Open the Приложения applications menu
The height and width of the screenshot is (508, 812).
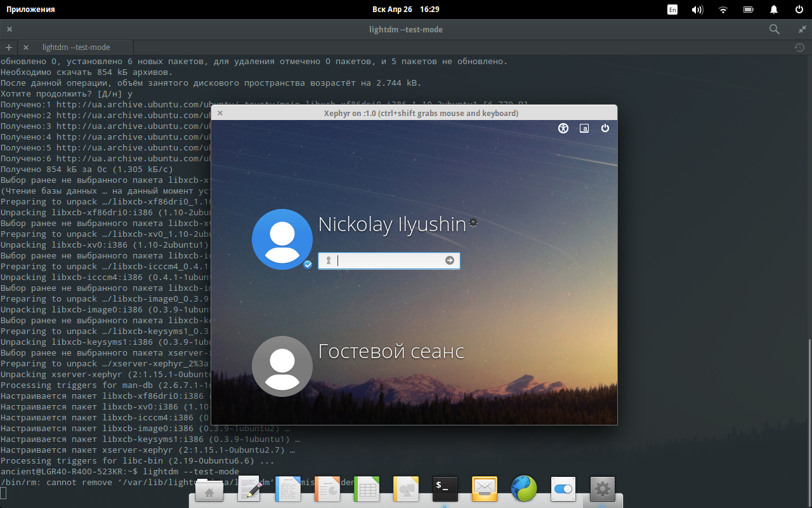pyautogui.click(x=30, y=10)
